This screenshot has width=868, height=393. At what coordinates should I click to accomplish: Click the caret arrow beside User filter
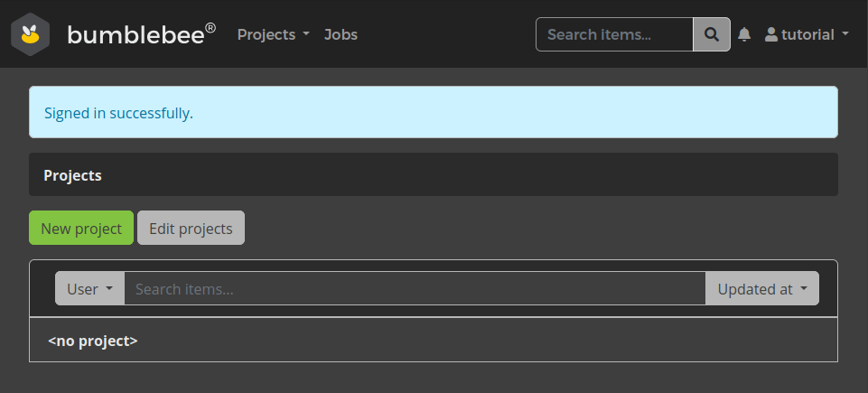(109, 289)
